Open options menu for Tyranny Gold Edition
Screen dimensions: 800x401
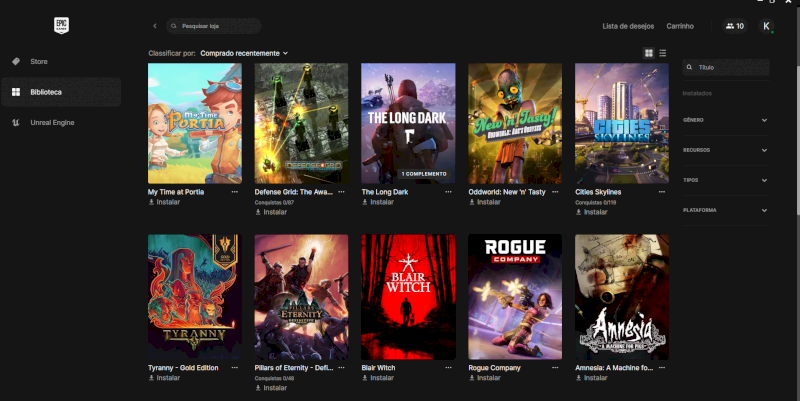coord(235,367)
